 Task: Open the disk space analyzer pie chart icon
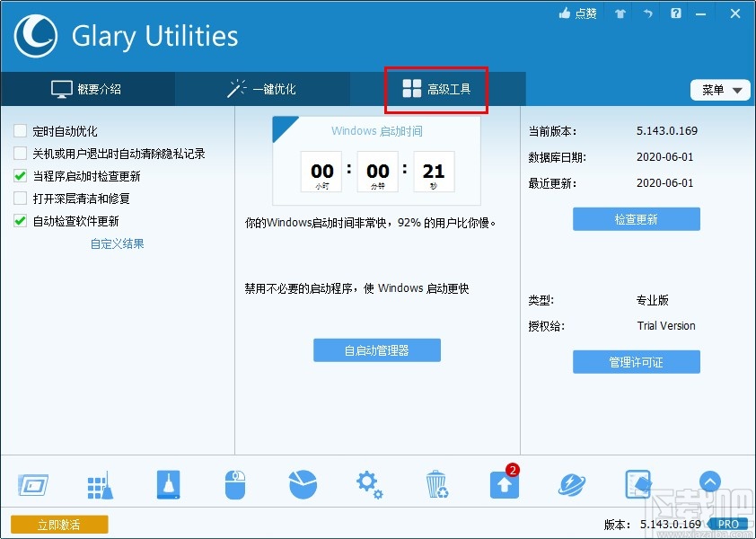tap(303, 482)
